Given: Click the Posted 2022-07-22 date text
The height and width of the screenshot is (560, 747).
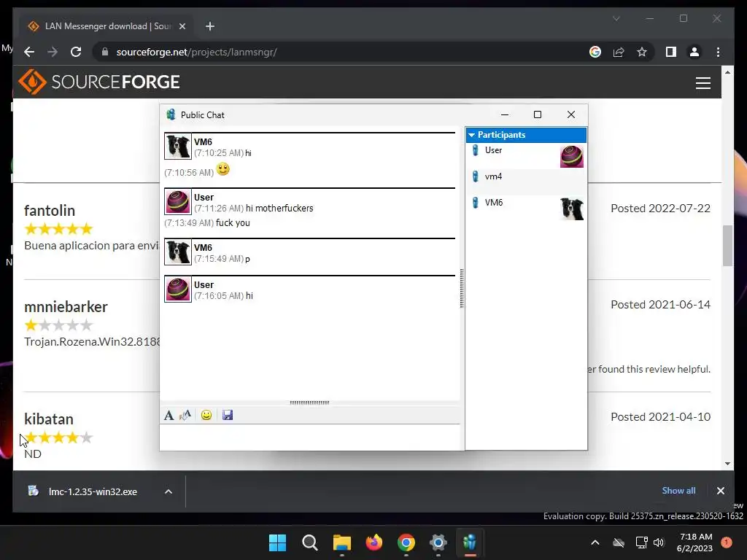Looking at the screenshot, I should 660,208.
